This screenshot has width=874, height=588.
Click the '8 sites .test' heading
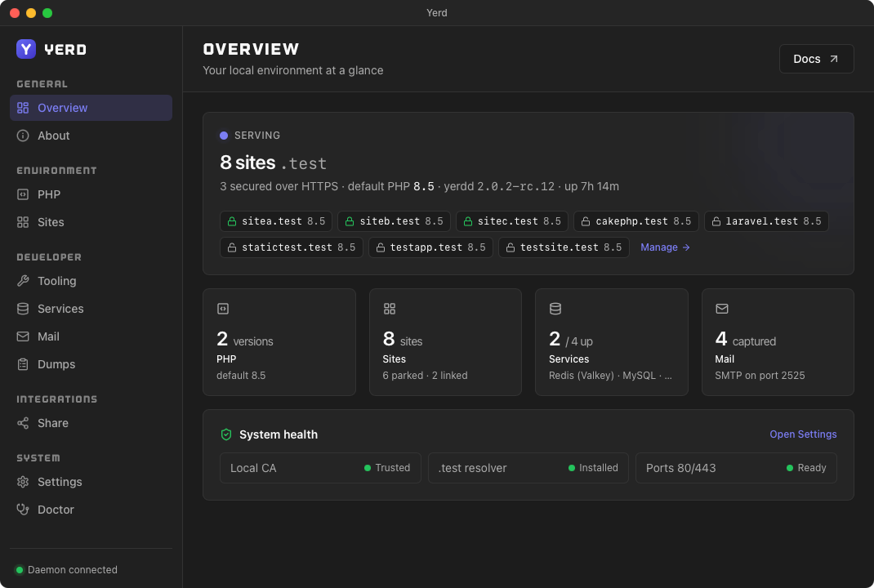point(273,163)
